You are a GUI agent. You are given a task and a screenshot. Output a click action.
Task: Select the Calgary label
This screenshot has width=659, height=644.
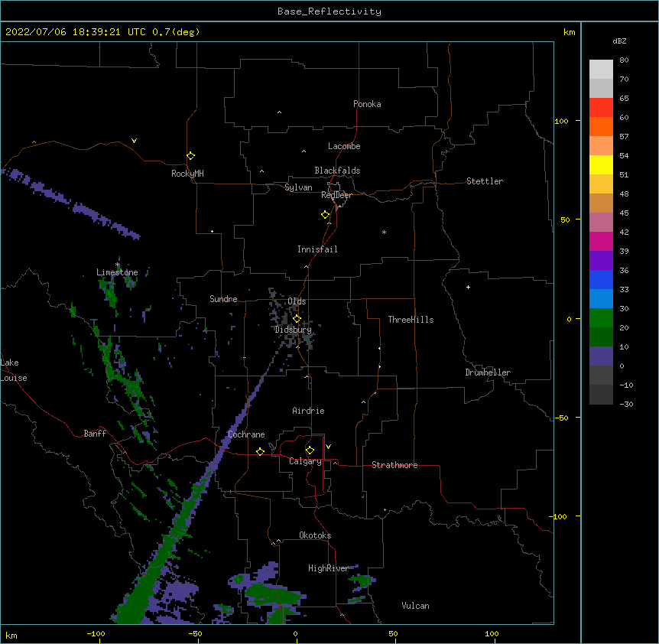pos(305,461)
